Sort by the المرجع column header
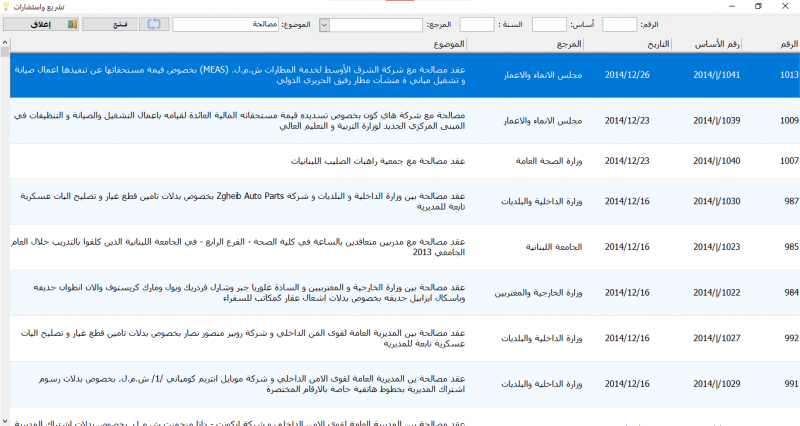This screenshot has width=800, height=426. pyautogui.click(x=525, y=44)
